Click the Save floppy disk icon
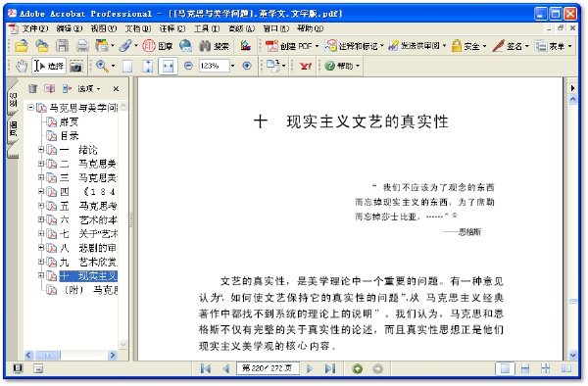Viewport: 588px width, 386px height. point(62,46)
